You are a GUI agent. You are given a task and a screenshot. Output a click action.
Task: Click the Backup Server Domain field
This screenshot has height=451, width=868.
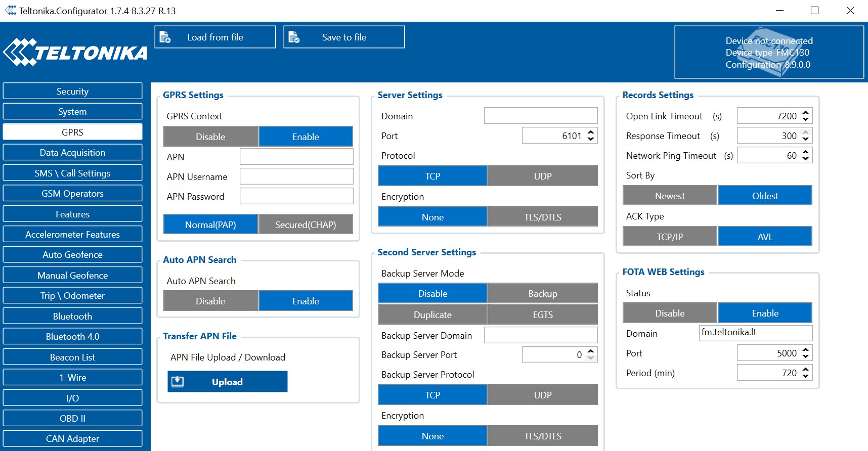[541, 335]
